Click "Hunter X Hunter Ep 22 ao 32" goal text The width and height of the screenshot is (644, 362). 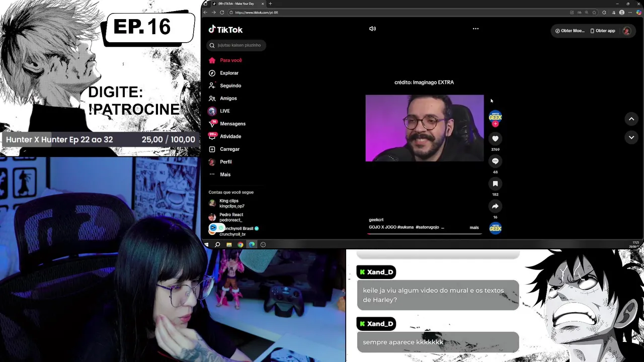(x=59, y=139)
